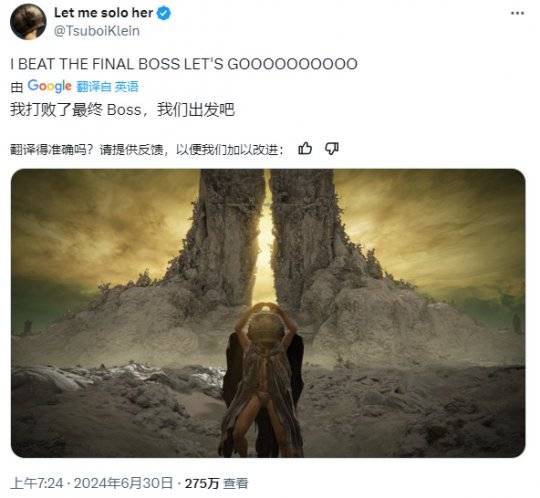Click the translated Chinese tweet text
The image size is (540, 498).
tap(123, 110)
